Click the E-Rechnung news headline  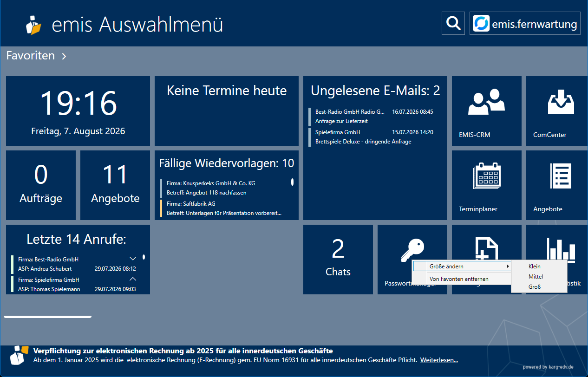tap(183, 351)
